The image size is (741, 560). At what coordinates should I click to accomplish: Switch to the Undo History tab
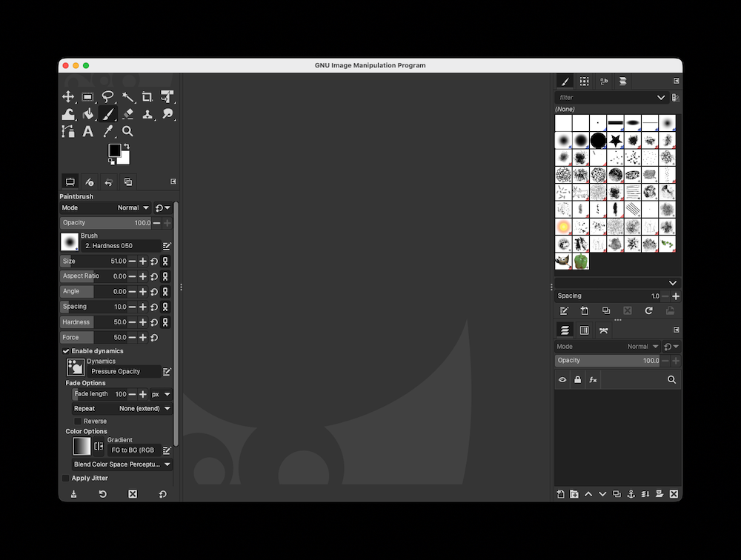(108, 181)
